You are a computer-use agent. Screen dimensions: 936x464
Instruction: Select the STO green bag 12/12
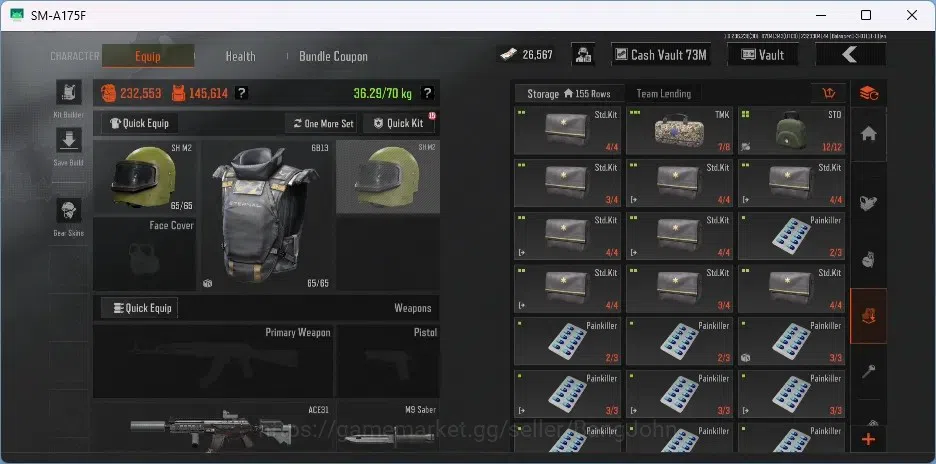coord(792,131)
